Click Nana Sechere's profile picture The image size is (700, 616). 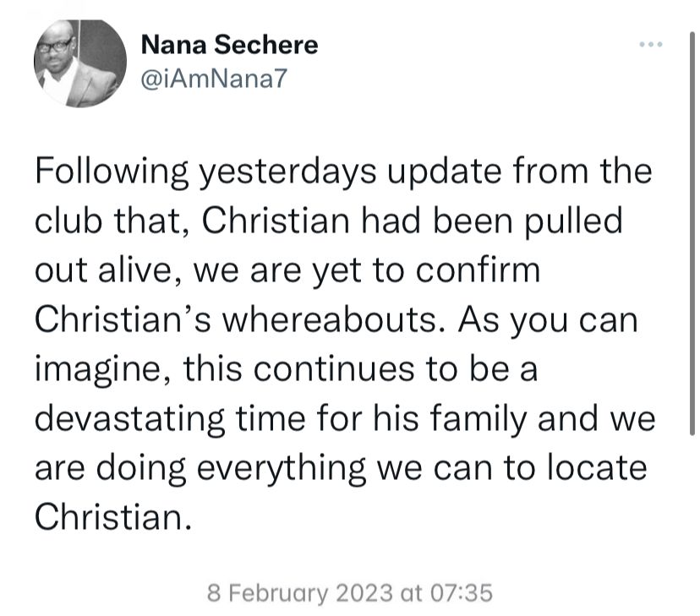[x=80, y=63]
